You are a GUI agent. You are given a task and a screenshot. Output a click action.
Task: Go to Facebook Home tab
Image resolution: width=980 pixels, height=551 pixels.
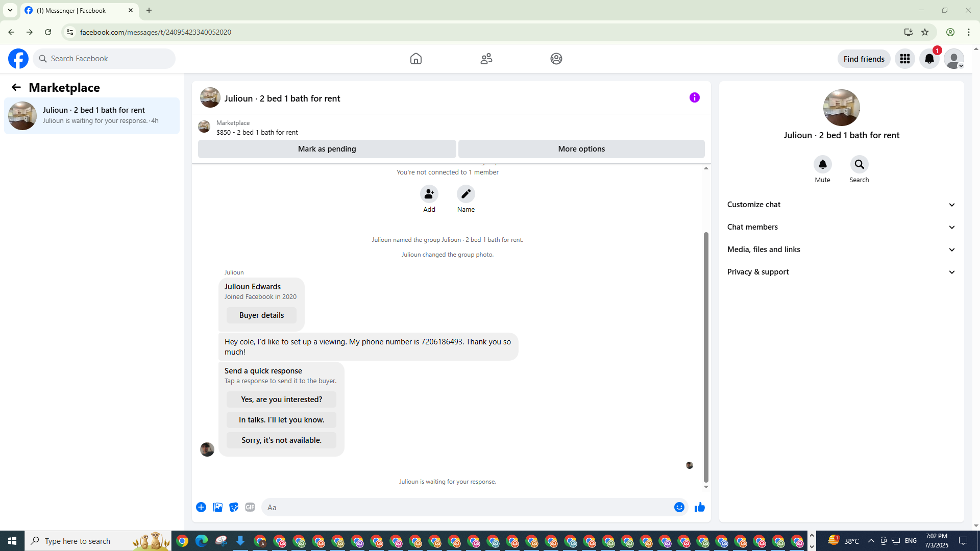tap(416, 59)
